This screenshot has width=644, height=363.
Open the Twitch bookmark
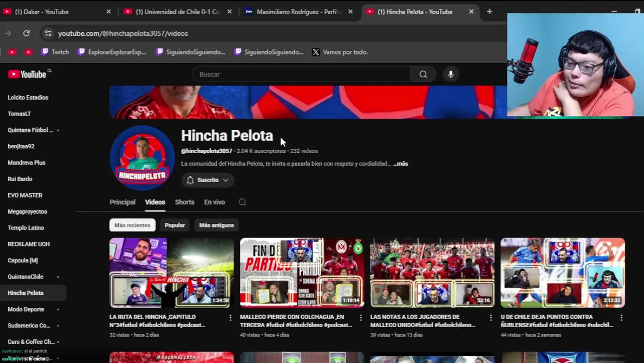pos(55,52)
